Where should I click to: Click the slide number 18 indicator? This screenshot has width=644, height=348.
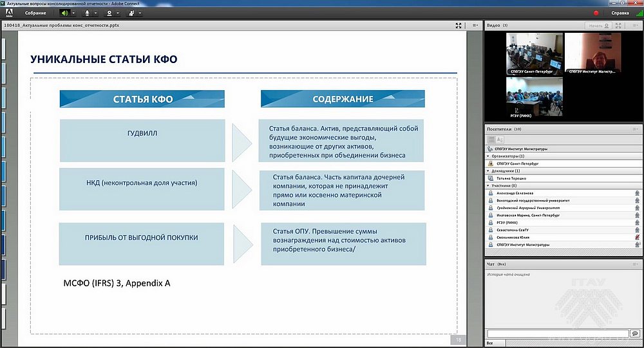(x=459, y=340)
